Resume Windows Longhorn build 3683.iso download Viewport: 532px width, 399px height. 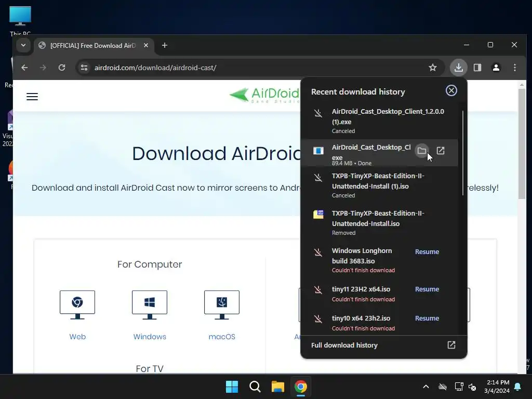[427, 252]
